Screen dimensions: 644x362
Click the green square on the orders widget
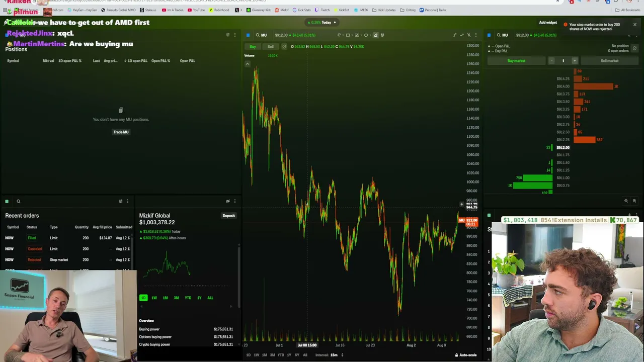(7, 202)
